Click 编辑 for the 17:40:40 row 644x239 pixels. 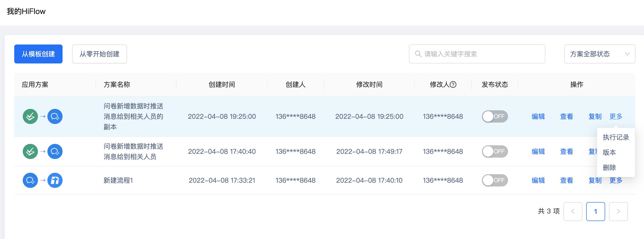click(x=538, y=151)
